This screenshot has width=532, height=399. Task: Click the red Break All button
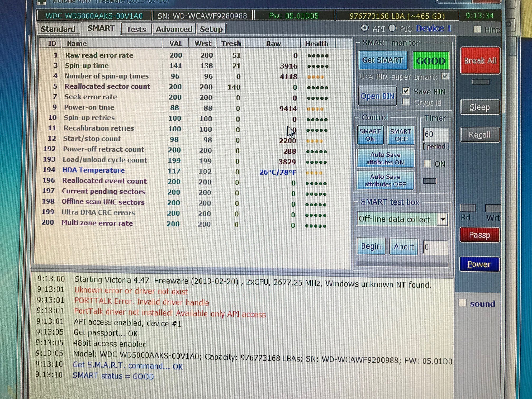(x=480, y=60)
